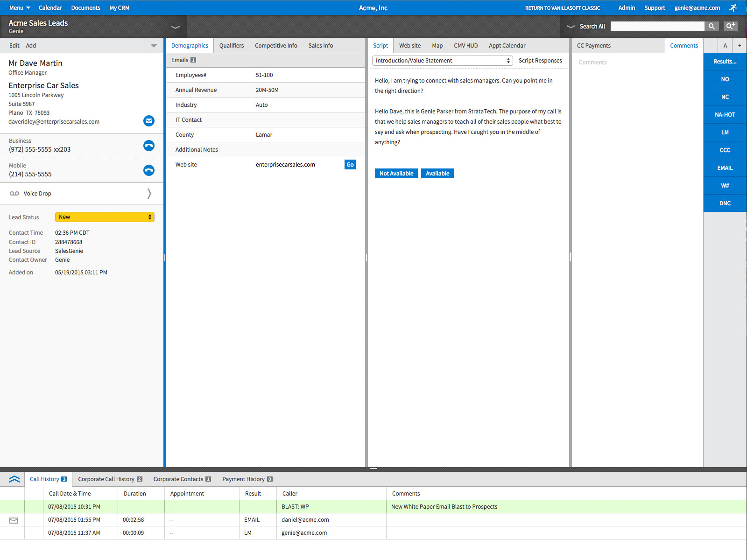Expand the chevron beside Acme Sales Leads header
This screenshot has width=747, height=560.
(175, 27)
